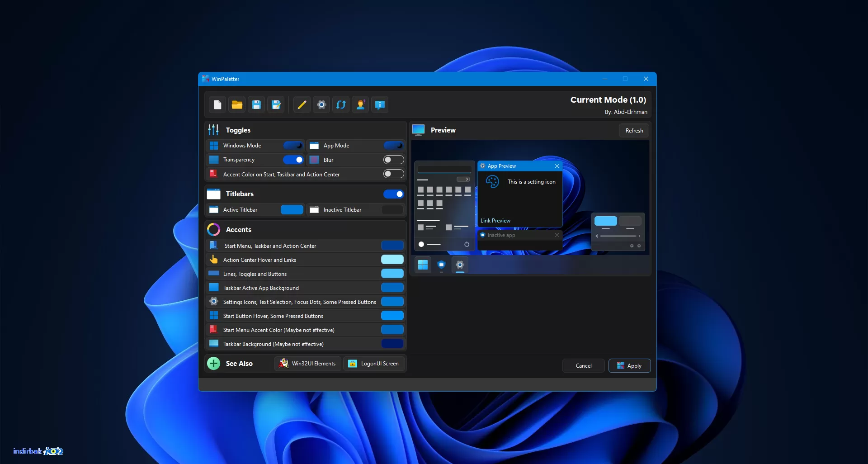The height and width of the screenshot is (464, 868).
Task: Enable the Blur toggle
Action: 393,160
